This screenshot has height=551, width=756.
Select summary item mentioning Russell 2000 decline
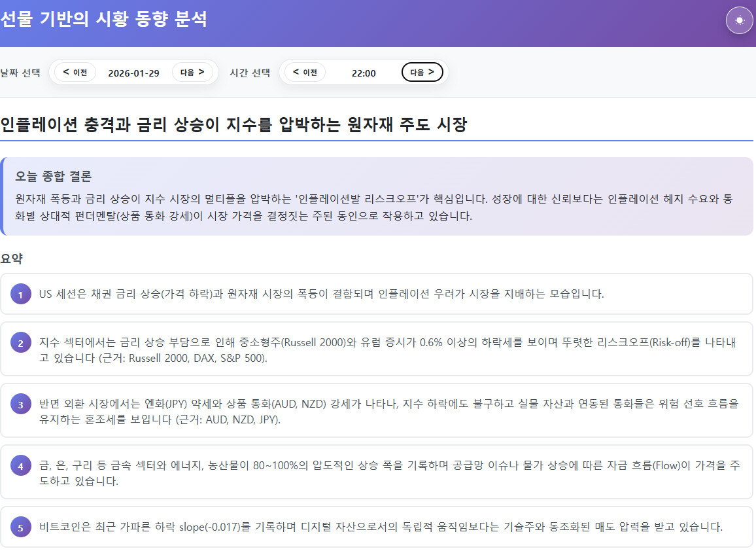[386, 350]
